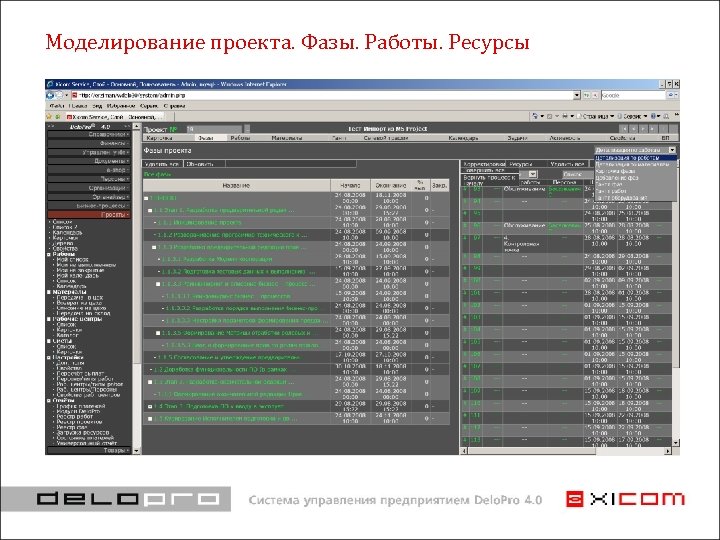
Task: Open Загрузка ресурсов report link
Action: (83, 433)
